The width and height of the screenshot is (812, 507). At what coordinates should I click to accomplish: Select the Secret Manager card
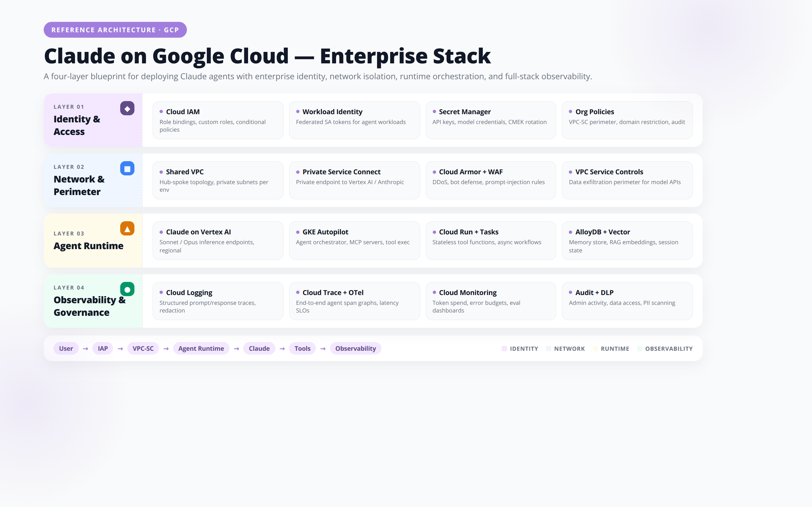[491, 120]
